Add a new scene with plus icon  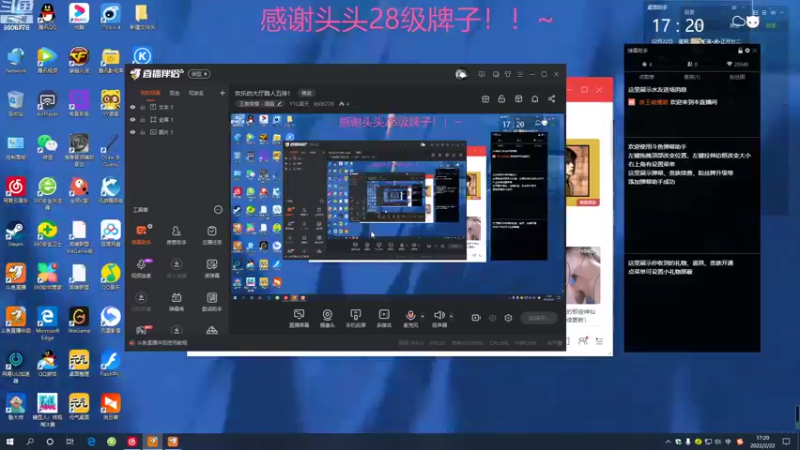coord(222,93)
